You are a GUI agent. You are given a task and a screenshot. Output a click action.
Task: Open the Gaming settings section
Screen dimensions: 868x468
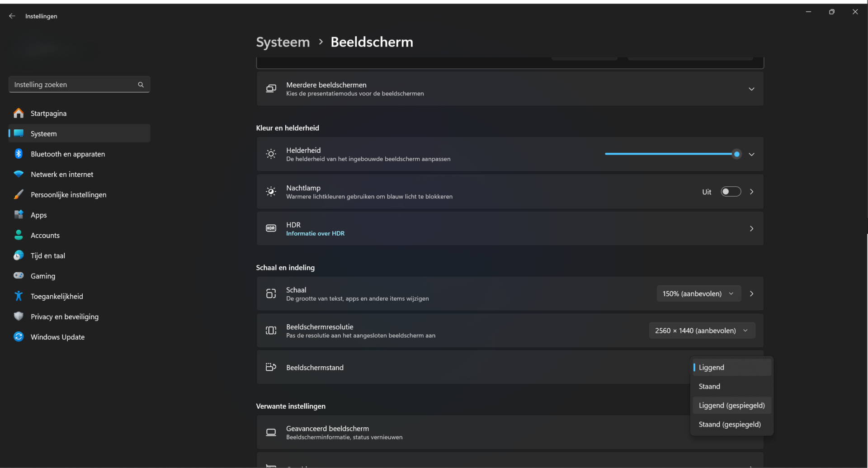43,276
